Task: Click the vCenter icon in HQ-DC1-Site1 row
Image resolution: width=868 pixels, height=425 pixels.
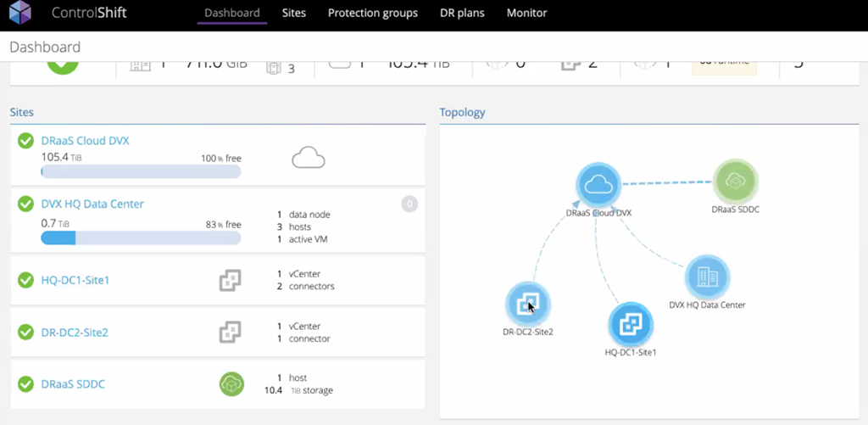Action: (x=231, y=281)
